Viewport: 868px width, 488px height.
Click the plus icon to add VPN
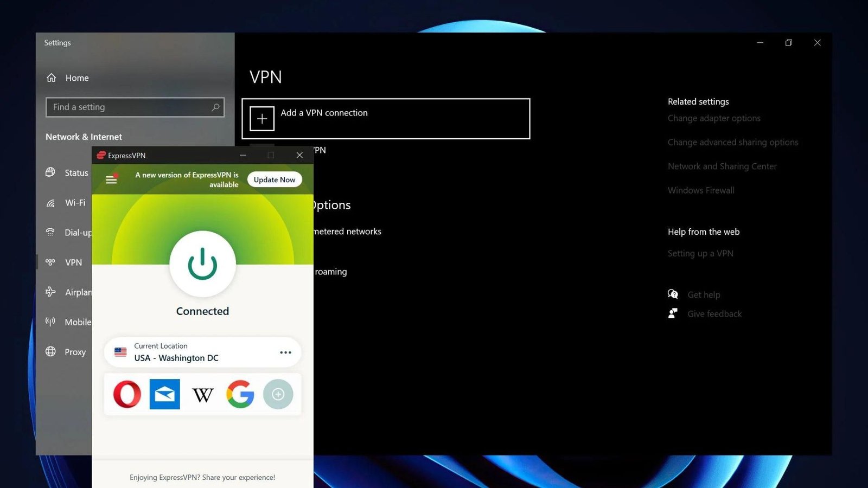(262, 119)
